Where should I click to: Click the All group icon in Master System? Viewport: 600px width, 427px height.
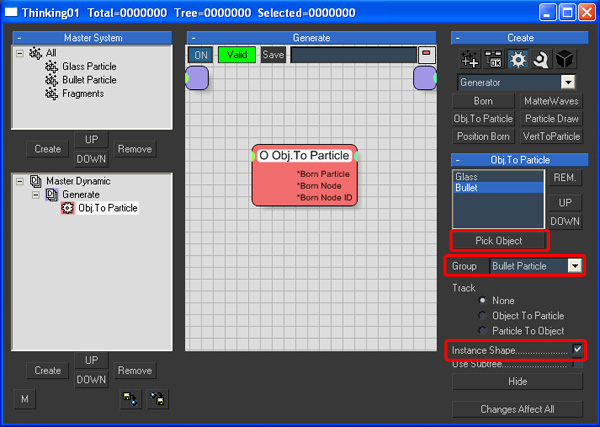pyautogui.click(x=36, y=53)
